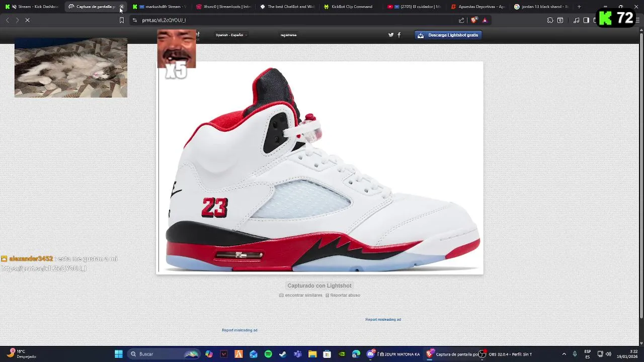Click the Jordan sneaker screenshot image
The width and height of the screenshot is (644, 362).
[x=320, y=168]
